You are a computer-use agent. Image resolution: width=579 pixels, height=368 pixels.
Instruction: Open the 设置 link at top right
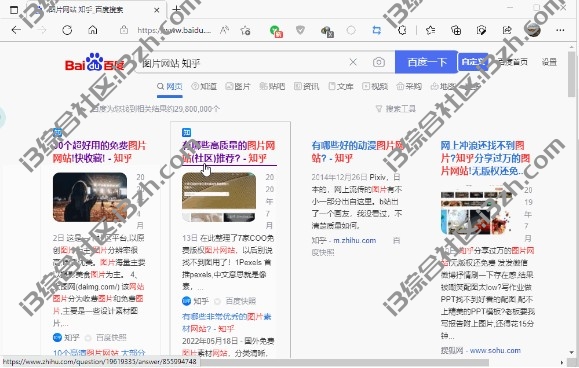click(x=549, y=62)
